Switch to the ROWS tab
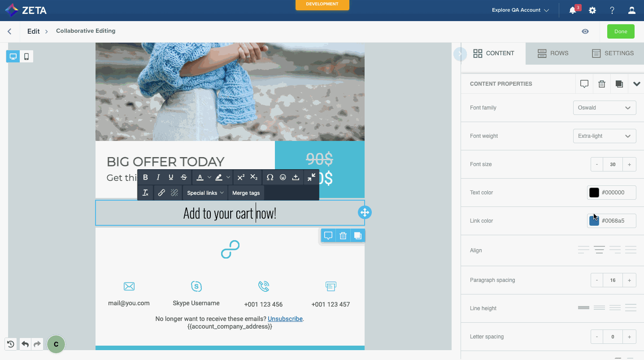This screenshot has width=644, height=360. pos(553,53)
